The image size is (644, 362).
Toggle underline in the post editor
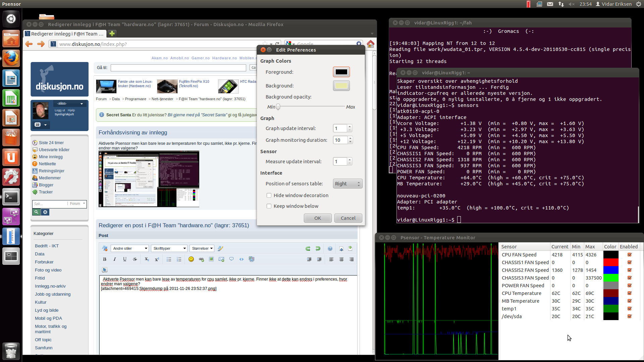tap(125, 259)
